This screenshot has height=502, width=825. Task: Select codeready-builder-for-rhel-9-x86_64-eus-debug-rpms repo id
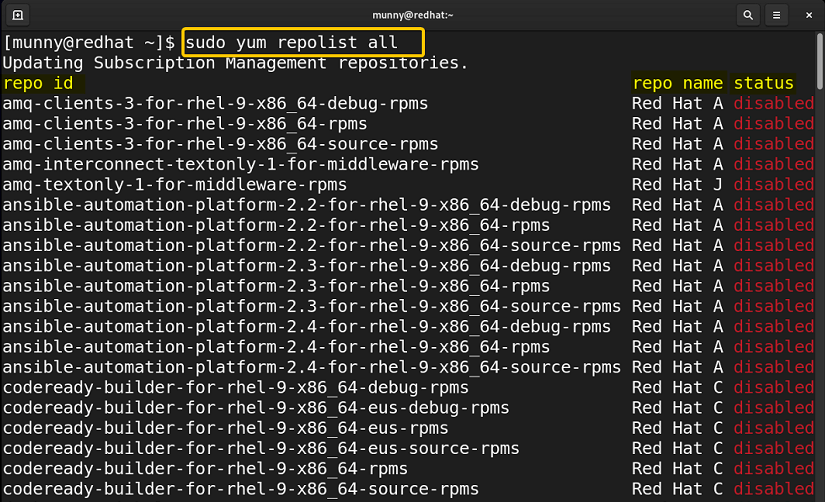coord(256,408)
